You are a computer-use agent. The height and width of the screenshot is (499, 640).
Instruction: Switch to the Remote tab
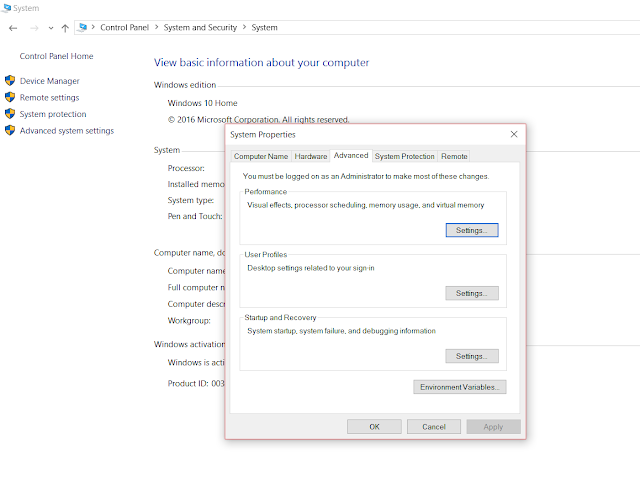(x=454, y=156)
